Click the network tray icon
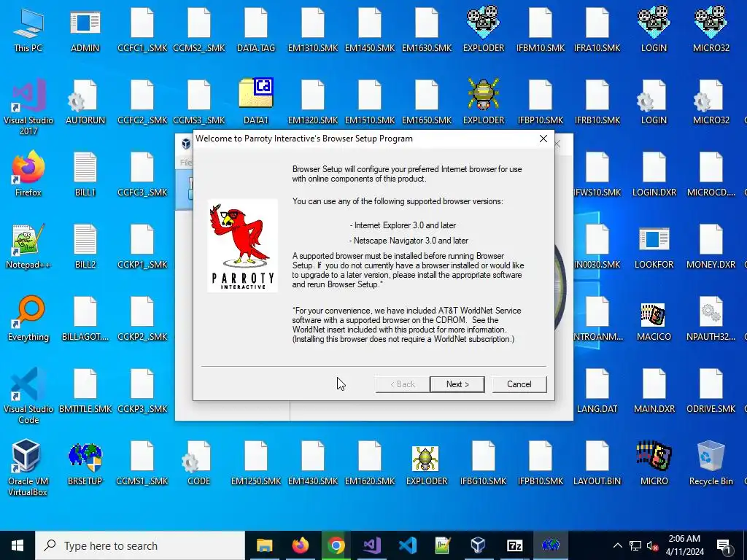 pyautogui.click(x=635, y=545)
